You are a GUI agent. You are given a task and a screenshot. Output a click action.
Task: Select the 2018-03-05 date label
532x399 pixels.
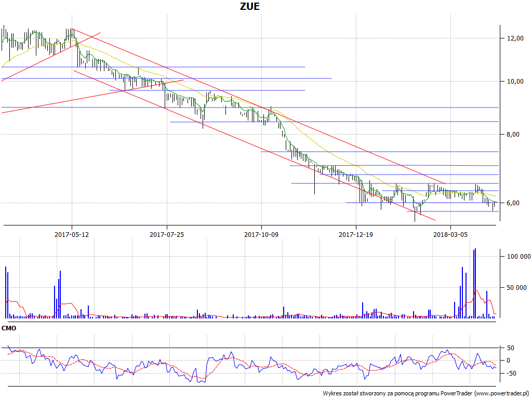(x=450, y=234)
